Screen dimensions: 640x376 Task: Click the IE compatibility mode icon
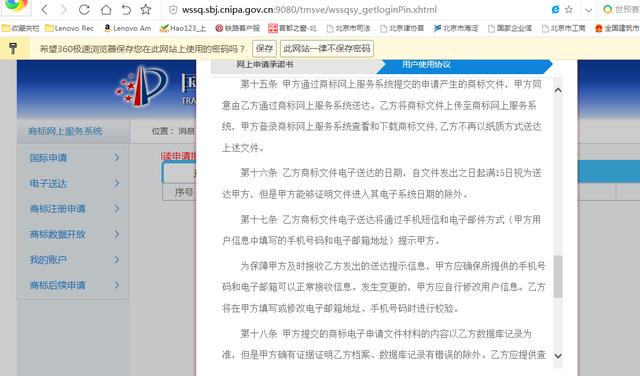555,9
